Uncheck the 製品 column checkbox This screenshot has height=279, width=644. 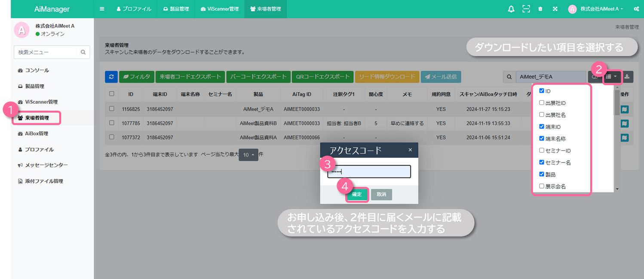(542, 175)
